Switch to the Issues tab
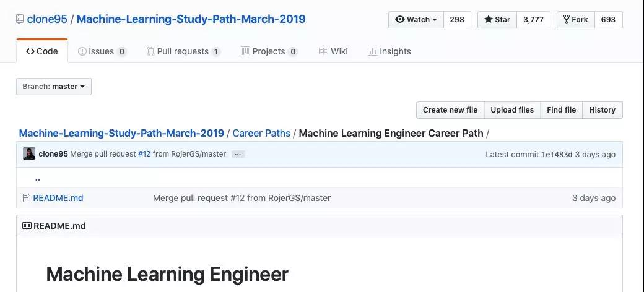Image resolution: width=644 pixels, height=292 pixels. [102, 51]
